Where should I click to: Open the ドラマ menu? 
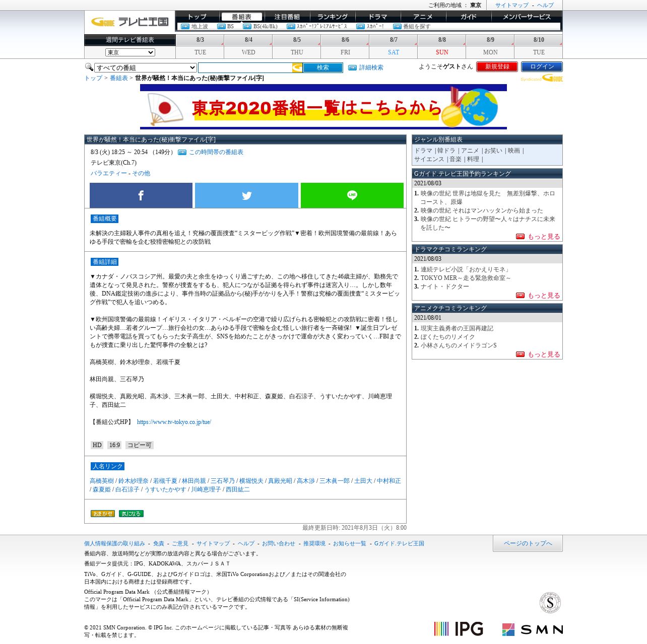click(378, 17)
